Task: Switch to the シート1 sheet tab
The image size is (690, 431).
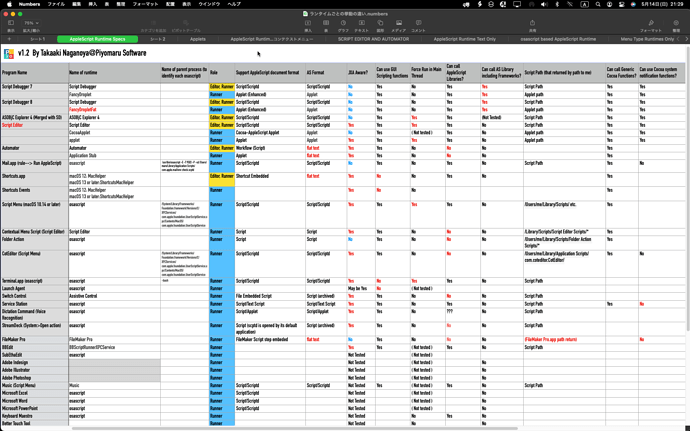Action: click(x=37, y=39)
